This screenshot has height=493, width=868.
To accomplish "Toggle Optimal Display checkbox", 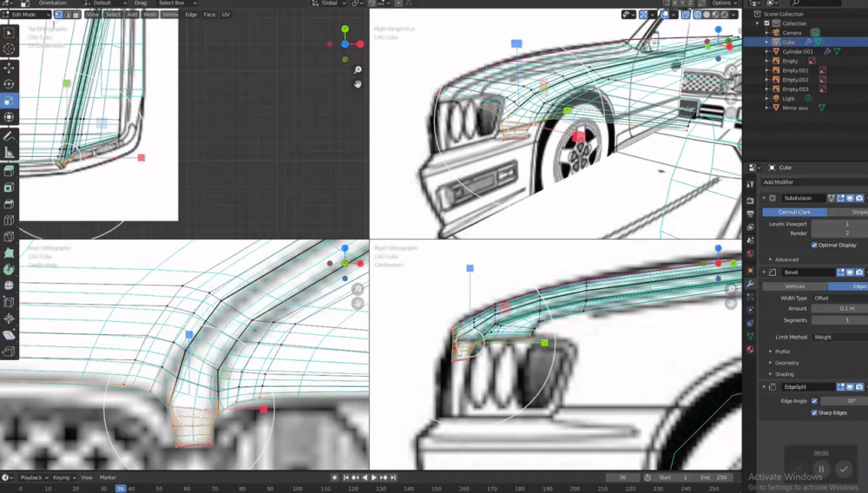I will click(x=814, y=245).
